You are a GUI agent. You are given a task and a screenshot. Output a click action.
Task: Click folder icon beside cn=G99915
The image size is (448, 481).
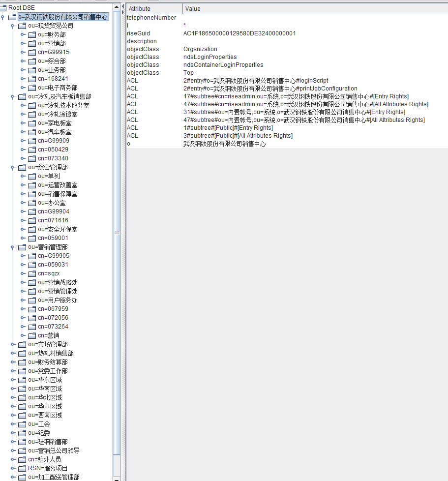tap(32, 52)
